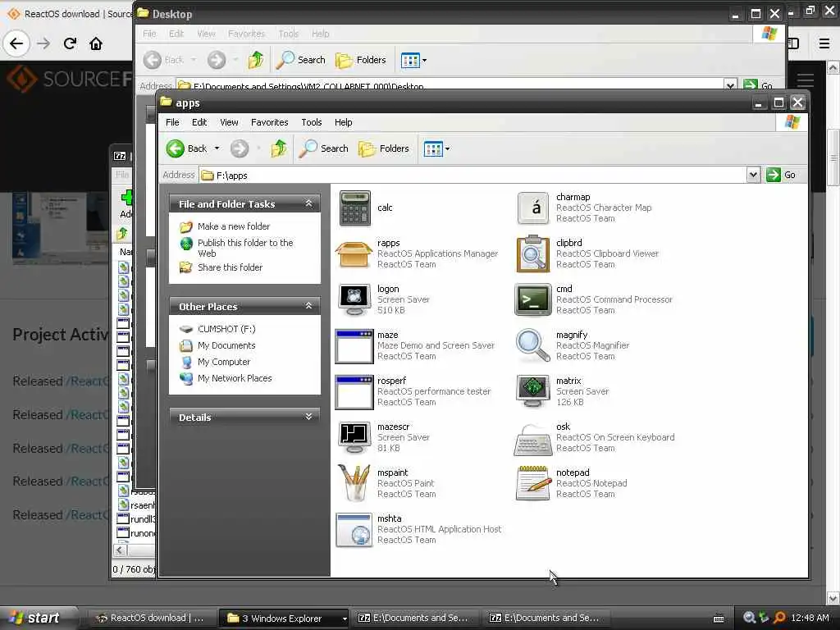
Task: Open CUMSHOT (F:) drive link
Action: tap(226, 329)
